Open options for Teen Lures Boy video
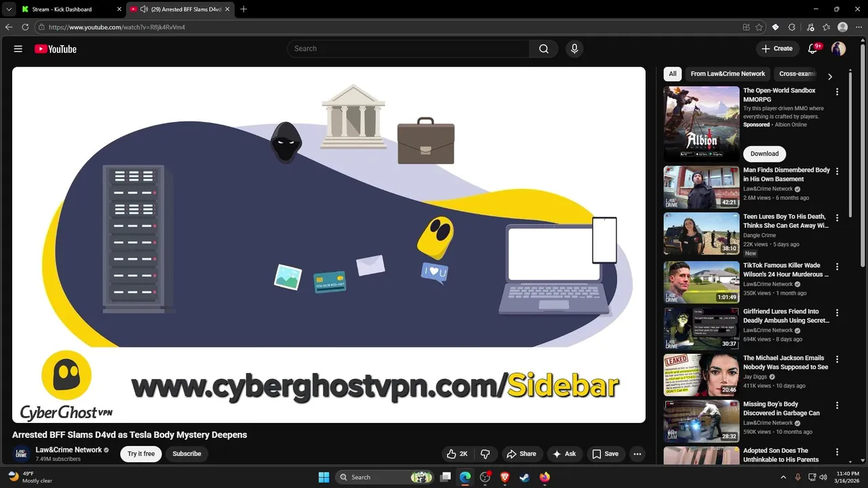Viewport: 868px width, 488px height. click(837, 218)
